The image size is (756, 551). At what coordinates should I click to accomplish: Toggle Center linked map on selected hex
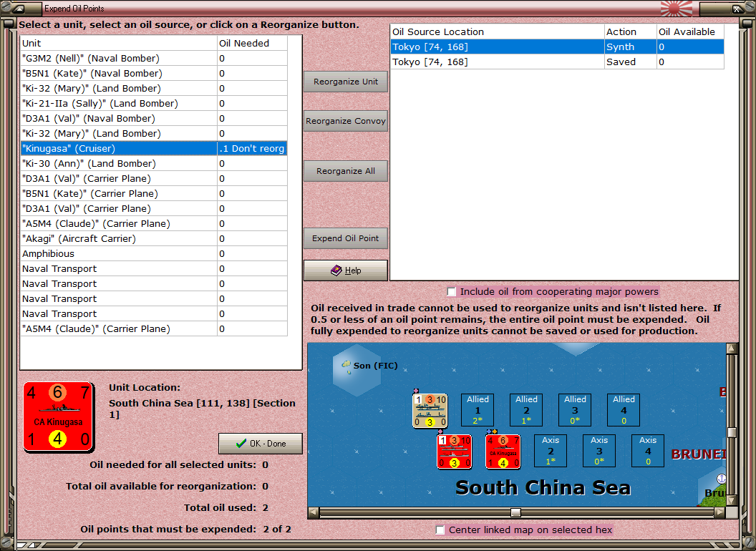point(440,530)
